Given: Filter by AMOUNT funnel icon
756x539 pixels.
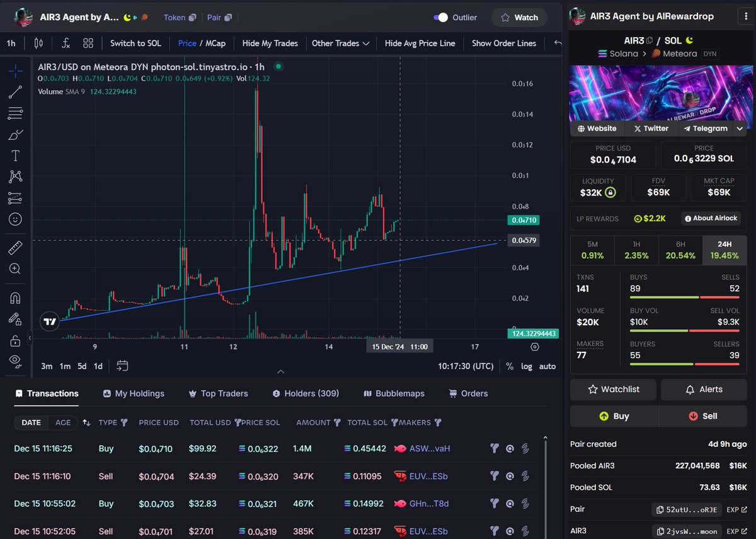Looking at the screenshot, I should 336,422.
